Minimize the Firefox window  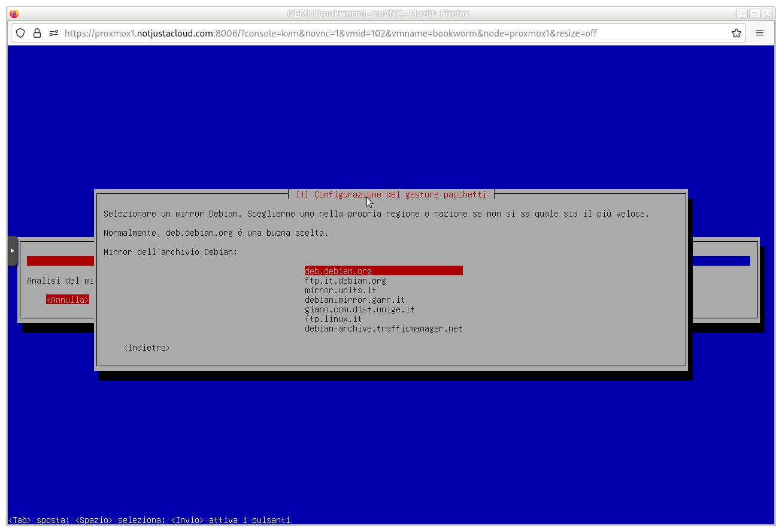coord(742,14)
